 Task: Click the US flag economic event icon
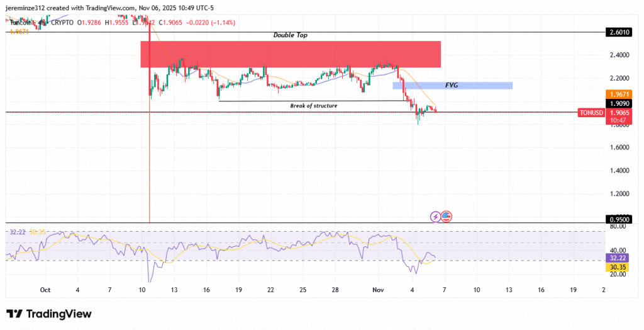pyautogui.click(x=447, y=216)
